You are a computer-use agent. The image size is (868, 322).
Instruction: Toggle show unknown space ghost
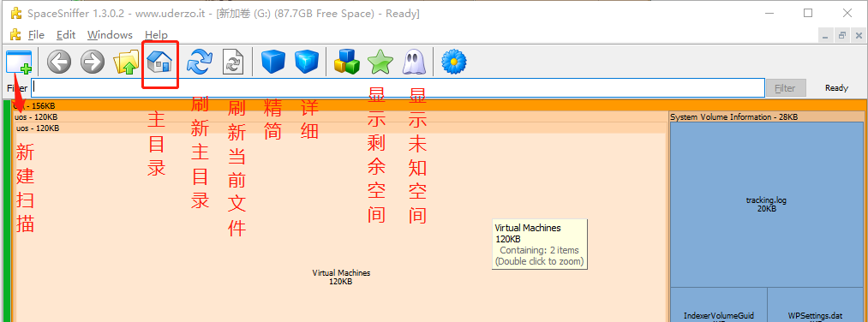(x=413, y=62)
